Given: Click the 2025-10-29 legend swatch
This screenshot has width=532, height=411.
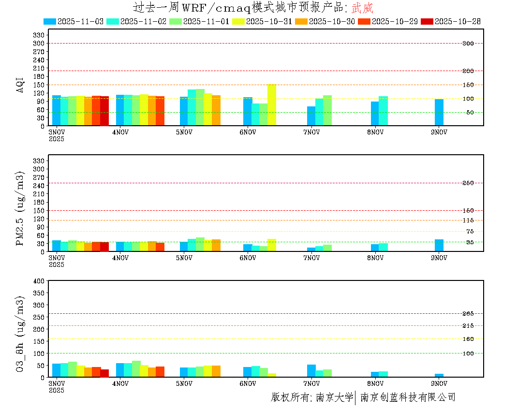Looking at the screenshot, I should coord(364,21).
